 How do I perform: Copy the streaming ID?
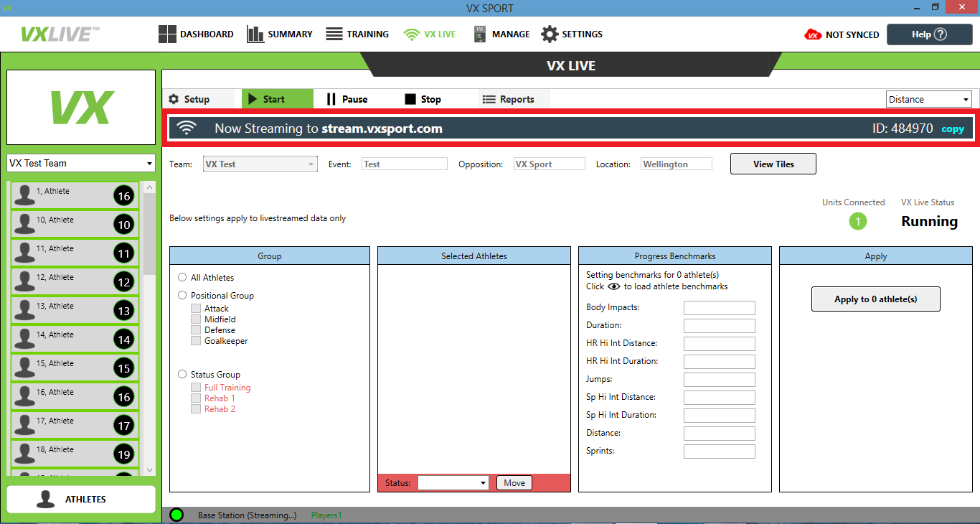point(953,128)
